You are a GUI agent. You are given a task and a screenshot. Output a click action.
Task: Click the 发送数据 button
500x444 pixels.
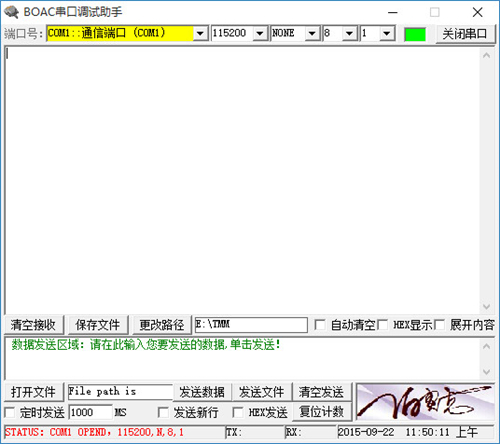(x=202, y=392)
